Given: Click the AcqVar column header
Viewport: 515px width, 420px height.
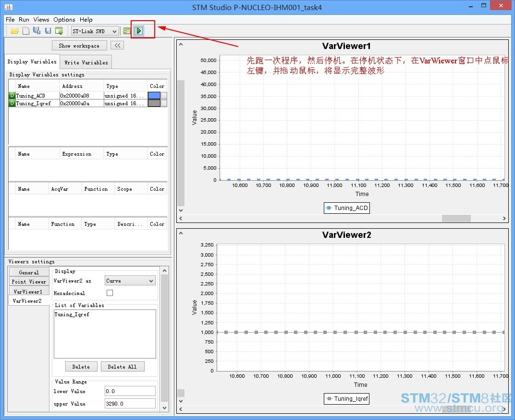Looking at the screenshot, I should pos(65,189).
